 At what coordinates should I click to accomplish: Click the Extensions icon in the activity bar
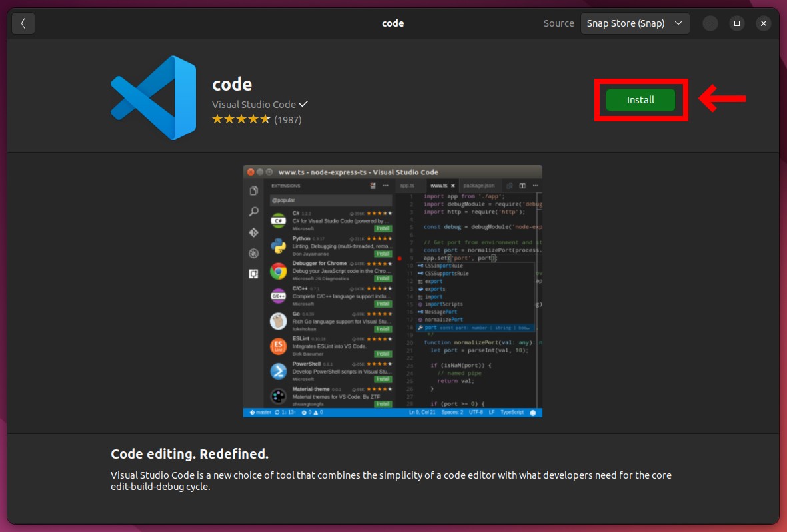(x=254, y=272)
